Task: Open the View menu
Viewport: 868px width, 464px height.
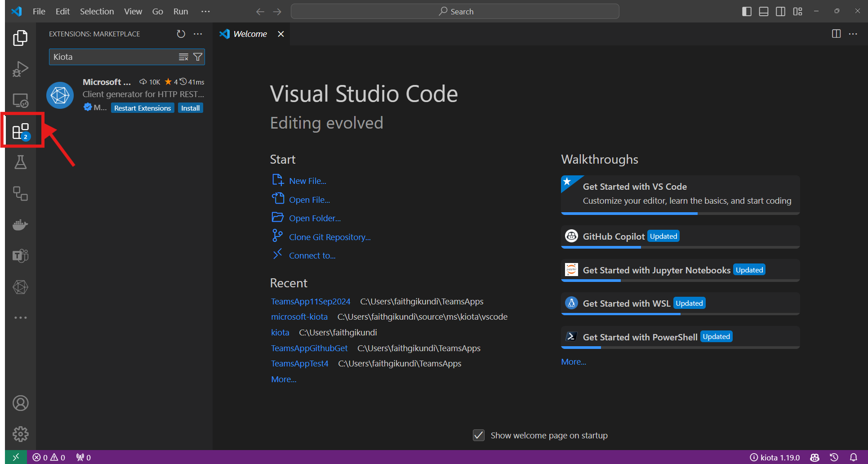Action: point(133,12)
